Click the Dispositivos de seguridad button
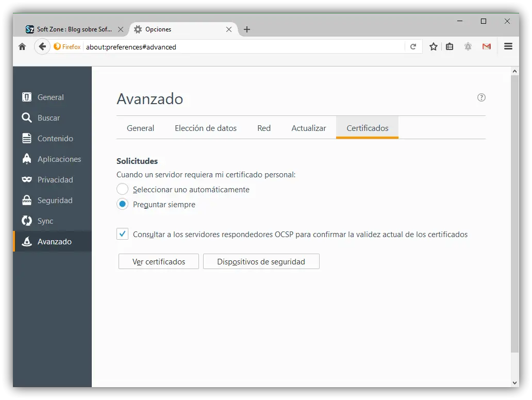 (261, 261)
